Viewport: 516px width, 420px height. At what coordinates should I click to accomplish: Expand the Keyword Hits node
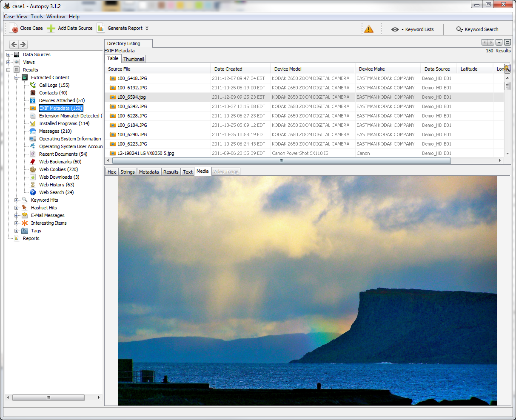[x=17, y=200]
